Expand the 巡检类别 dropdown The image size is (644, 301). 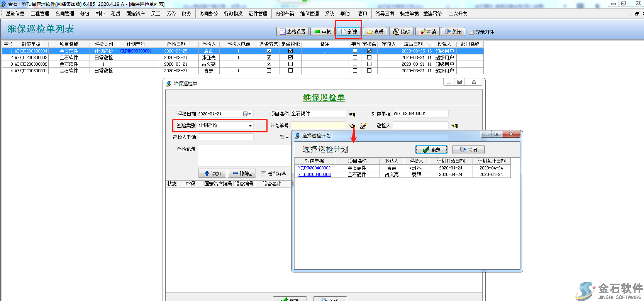(x=250, y=126)
